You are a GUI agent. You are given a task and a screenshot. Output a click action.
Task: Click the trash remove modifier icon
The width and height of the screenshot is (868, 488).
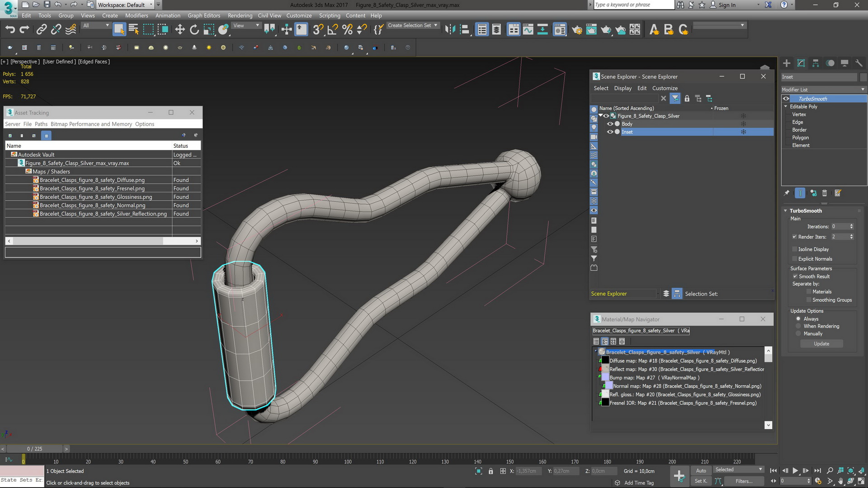[x=825, y=193]
